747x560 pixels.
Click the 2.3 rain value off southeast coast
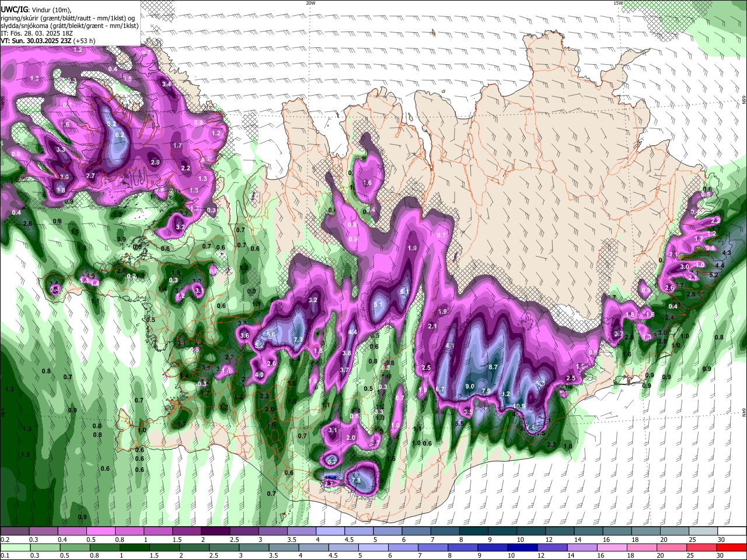pyautogui.click(x=551, y=444)
